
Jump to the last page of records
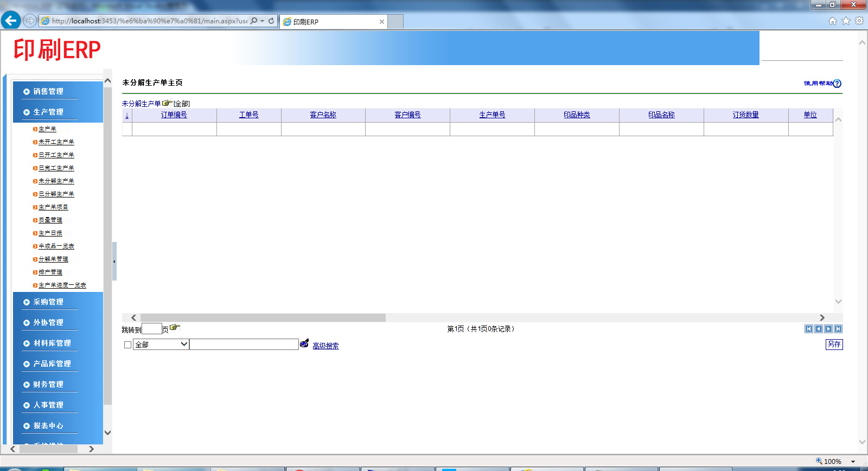tap(838, 329)
